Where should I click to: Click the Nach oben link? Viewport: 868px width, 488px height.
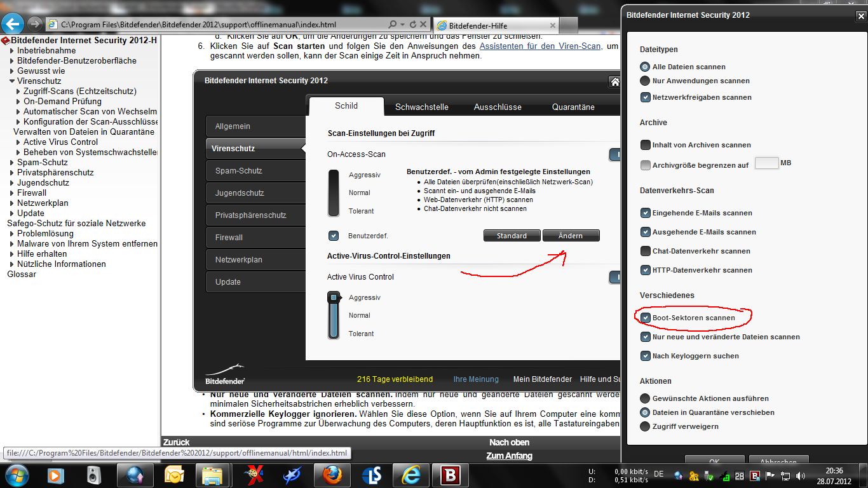click(x=509, y=442)
